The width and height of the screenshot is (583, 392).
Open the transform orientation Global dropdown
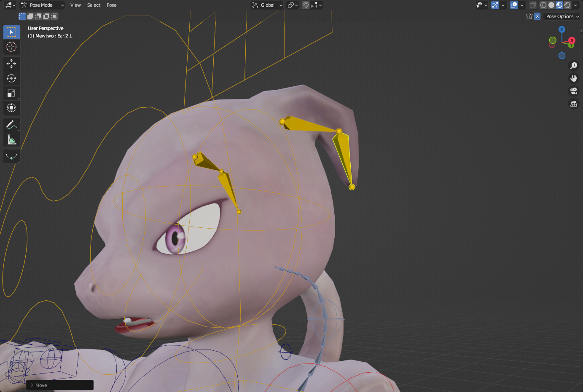[267, 5]
